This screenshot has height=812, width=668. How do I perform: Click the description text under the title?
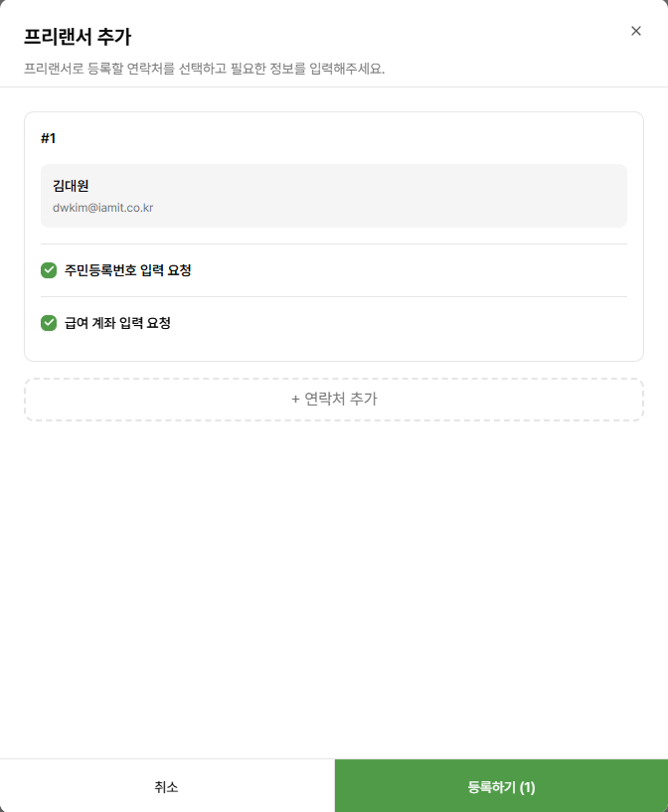coord(205,69)
